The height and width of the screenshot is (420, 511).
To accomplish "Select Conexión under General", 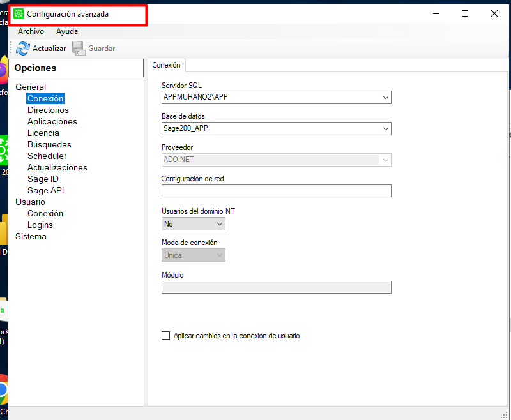I will tap(45, 98).
